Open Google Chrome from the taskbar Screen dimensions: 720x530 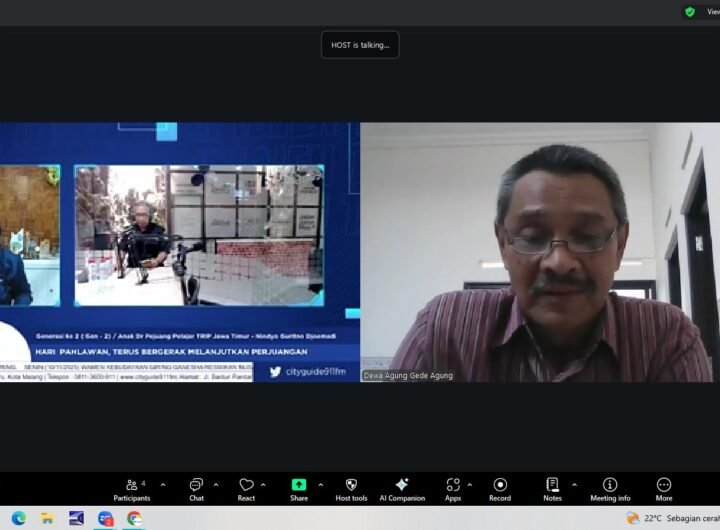(x=134, y=518)
